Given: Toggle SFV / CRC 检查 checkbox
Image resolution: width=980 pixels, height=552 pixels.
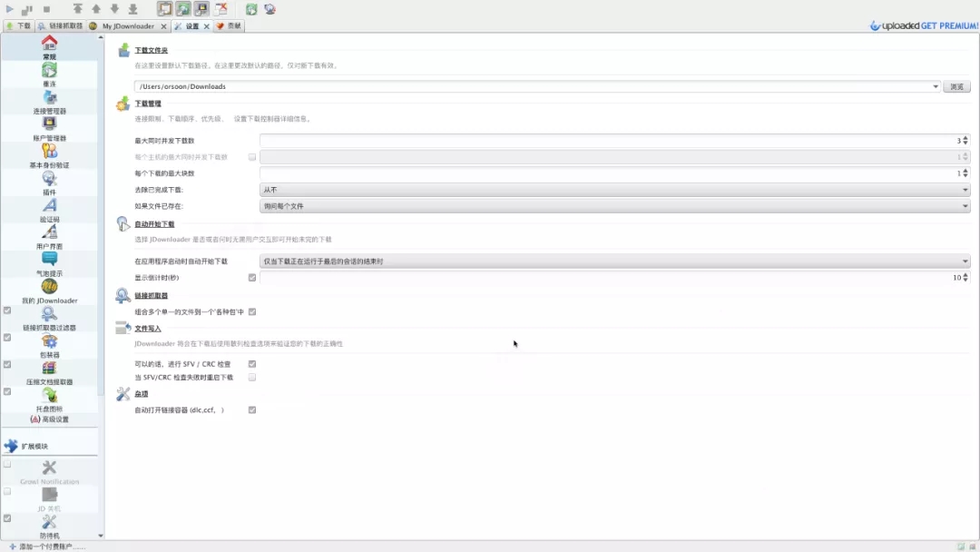Looking at the screenshot, I should pos(252,364).
